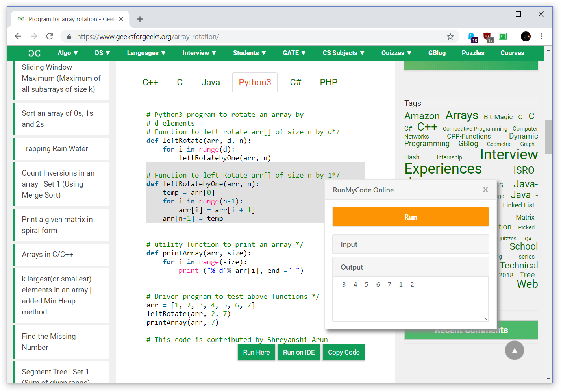This screenshot has width=561, height=392.
Task: Click the Run Here button
Action: coord(256,352)
